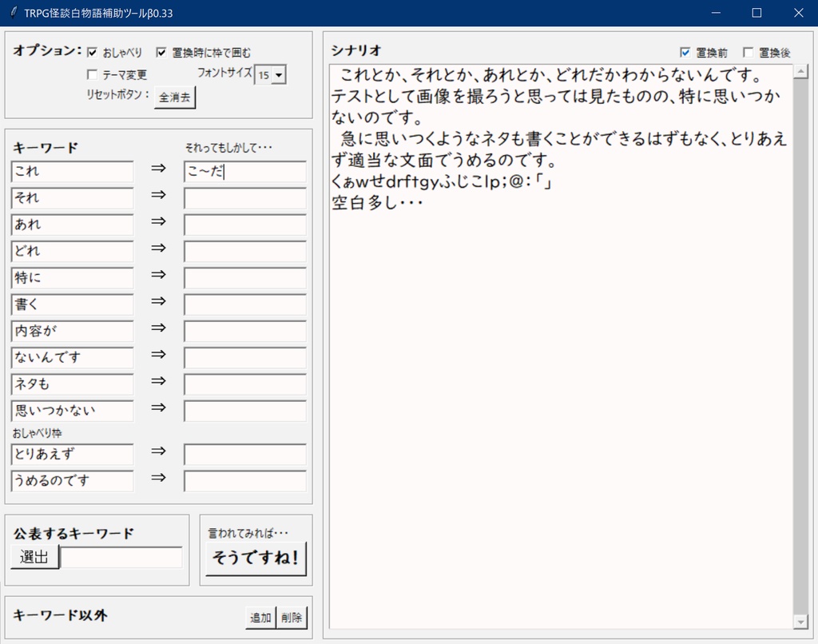Click the 追加 button in キーワード以外 section

pos(259,617)
